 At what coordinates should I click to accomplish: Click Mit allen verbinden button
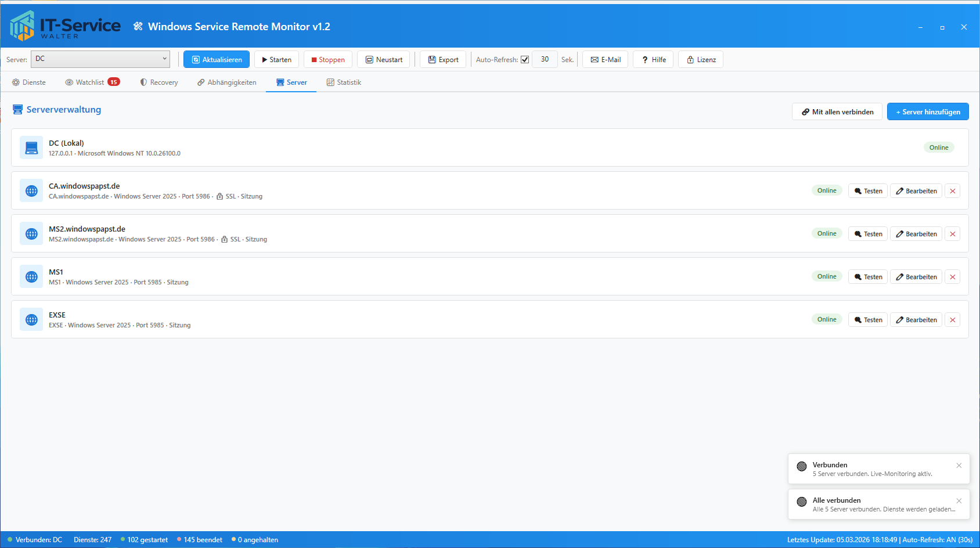click(837, 112)
